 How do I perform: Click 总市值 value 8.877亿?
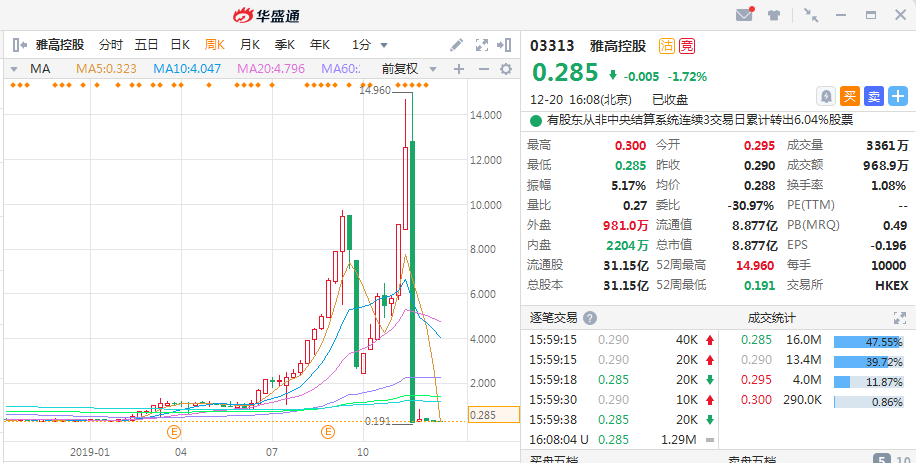pyautogui.click(x=755, y=245)
